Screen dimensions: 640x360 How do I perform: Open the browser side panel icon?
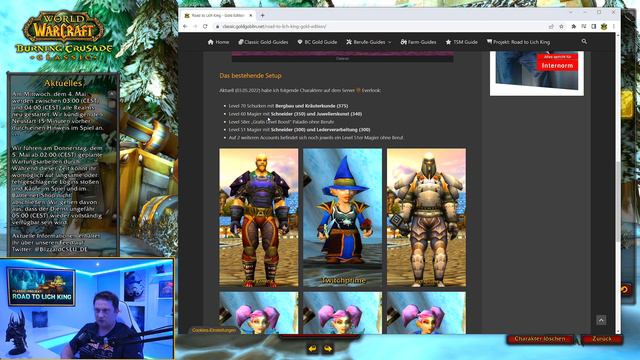[594, 26]
